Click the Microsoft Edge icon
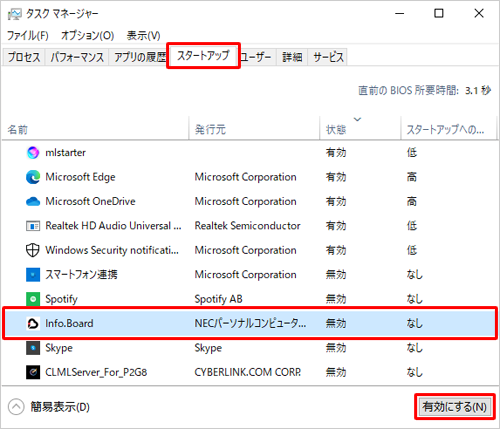Image resolution: width=500 pixels, height=429 pixels. (x=33, y=177)
